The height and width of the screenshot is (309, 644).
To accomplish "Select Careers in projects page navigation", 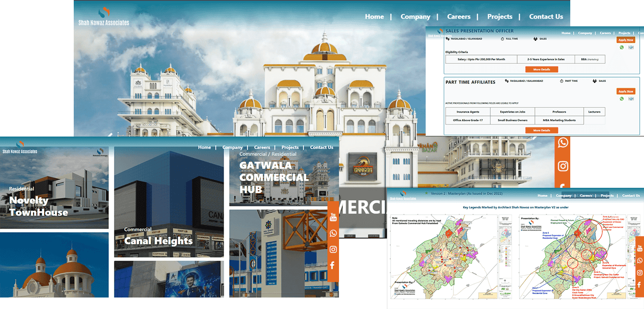I will [262, 147].
